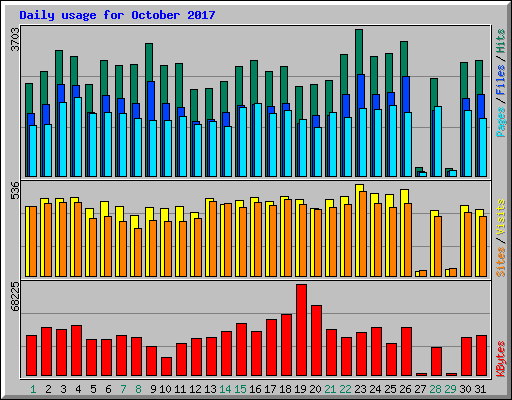
Task: Click the Hits legend label
Action: tap(501, 41)
